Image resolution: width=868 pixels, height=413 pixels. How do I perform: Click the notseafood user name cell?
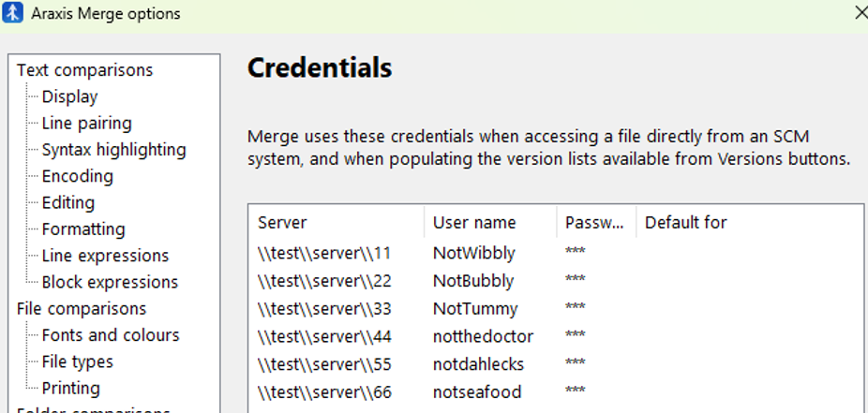tap(477, 392)
